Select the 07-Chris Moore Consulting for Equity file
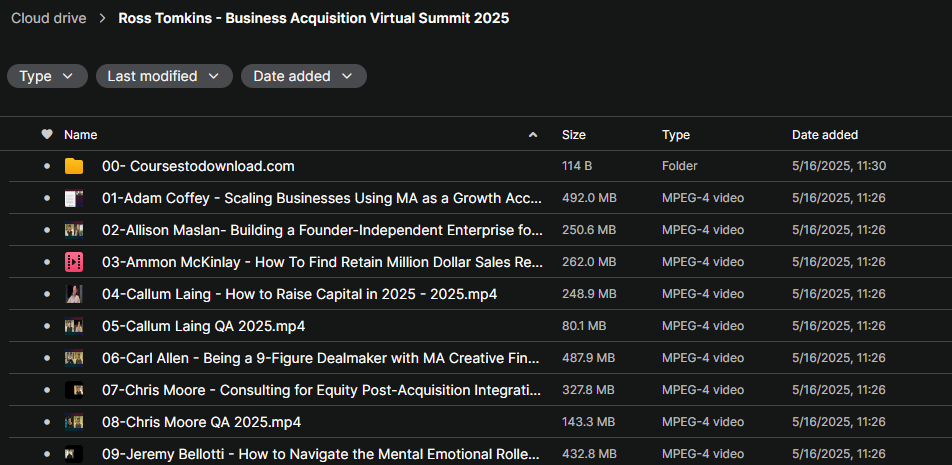This screenshot has width=952, height=465. tap(322, 390)
